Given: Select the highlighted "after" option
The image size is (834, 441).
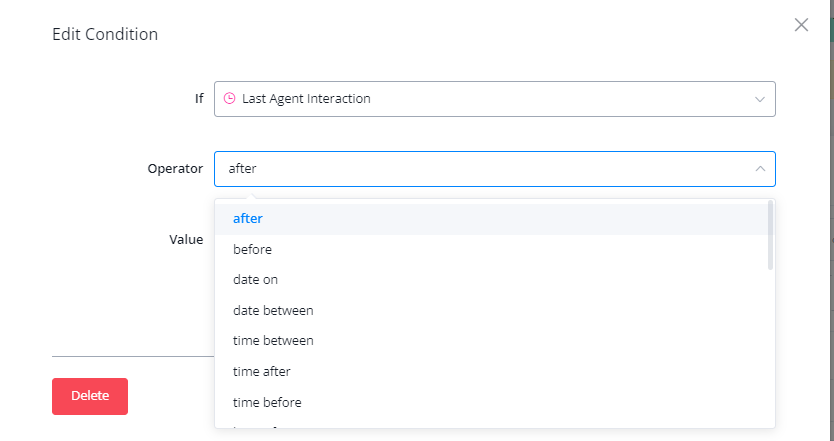Looking at the screenshot, I should click(x=248, y=218).
